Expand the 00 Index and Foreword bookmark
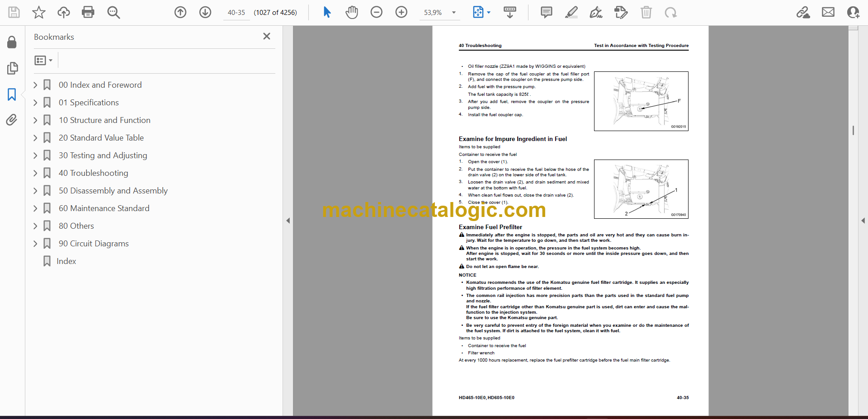The image size is (868, 419). coord(35,85)
